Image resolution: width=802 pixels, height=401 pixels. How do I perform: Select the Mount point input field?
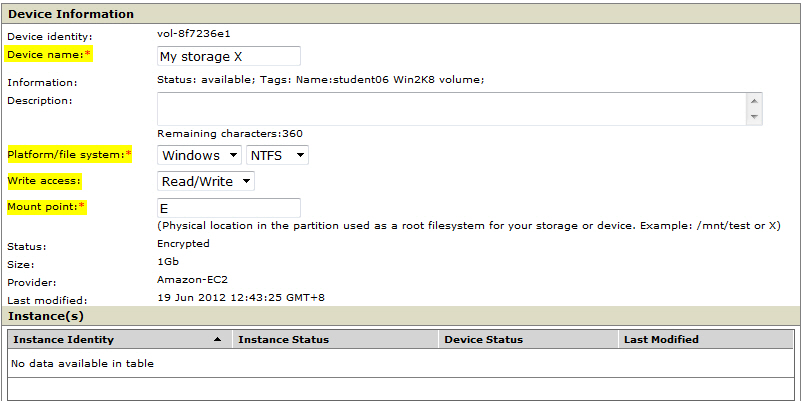pos(229,208)
